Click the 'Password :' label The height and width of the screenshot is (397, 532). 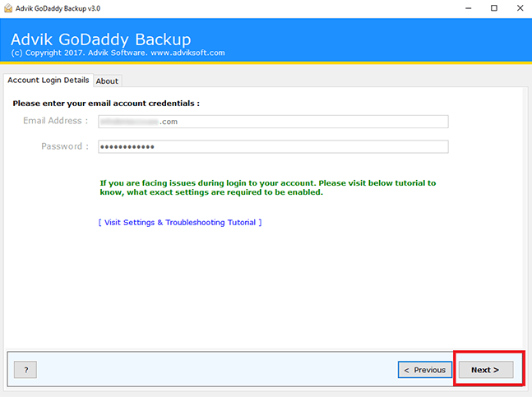coord(65,146)
